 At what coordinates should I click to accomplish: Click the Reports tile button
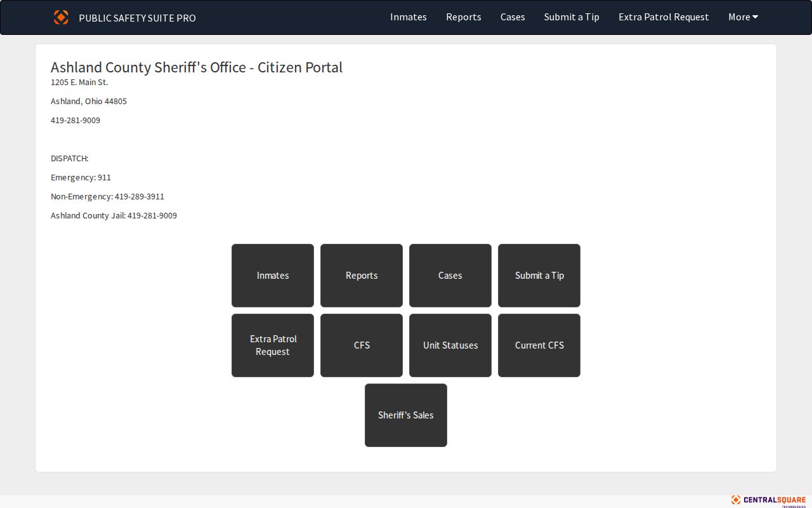(362, 276)
